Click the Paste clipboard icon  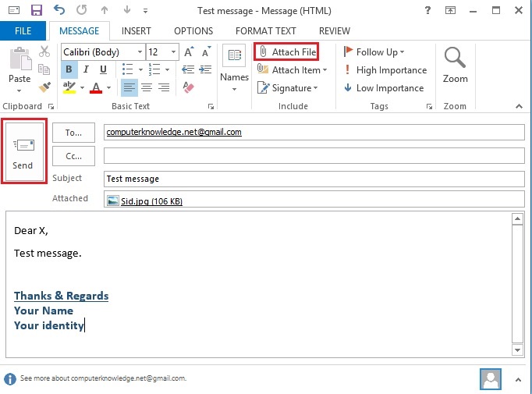pos(20,59)
